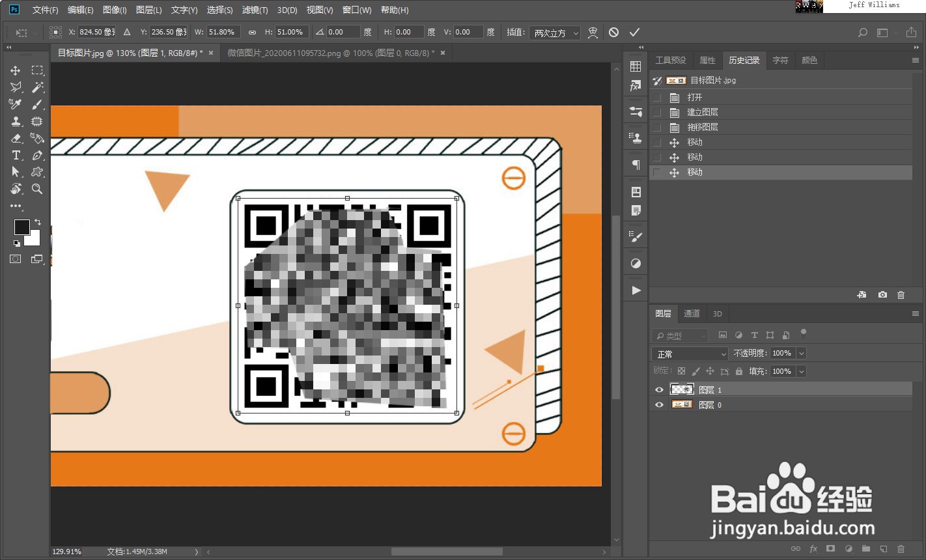
Task: Toggle visibility of 图层 0
Action: click(659, 404)
